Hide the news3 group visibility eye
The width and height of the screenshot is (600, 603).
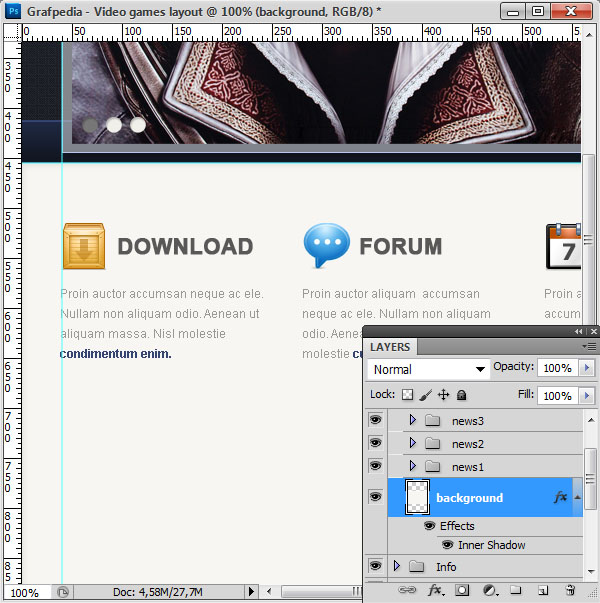pyautogui.click(x=375, y=420)
